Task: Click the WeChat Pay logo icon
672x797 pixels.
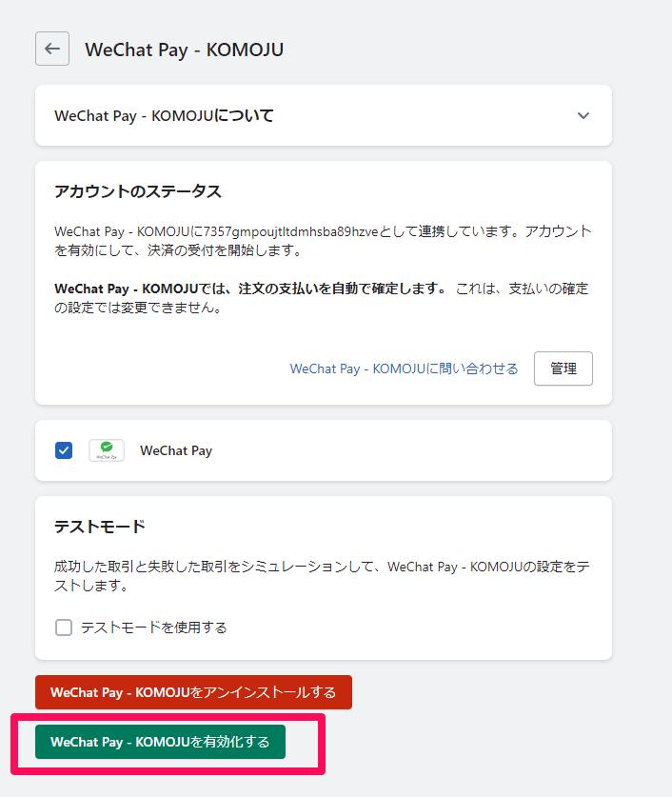Action: point(107,450)
